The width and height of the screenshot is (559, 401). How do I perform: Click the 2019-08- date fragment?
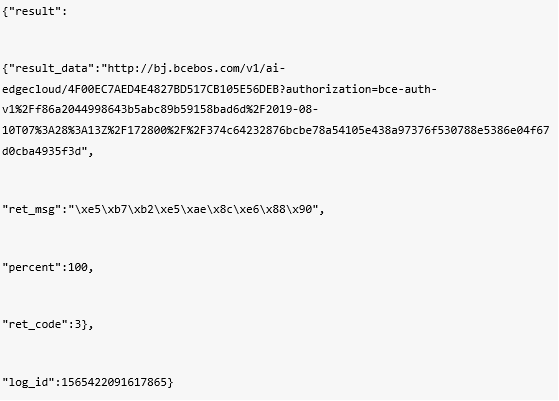click(292, 109)
